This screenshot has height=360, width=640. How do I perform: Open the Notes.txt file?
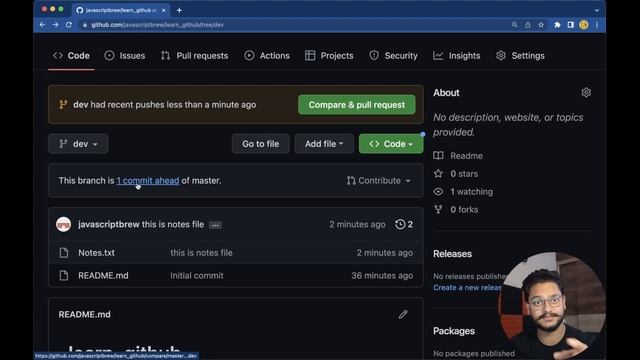(96, 253)
